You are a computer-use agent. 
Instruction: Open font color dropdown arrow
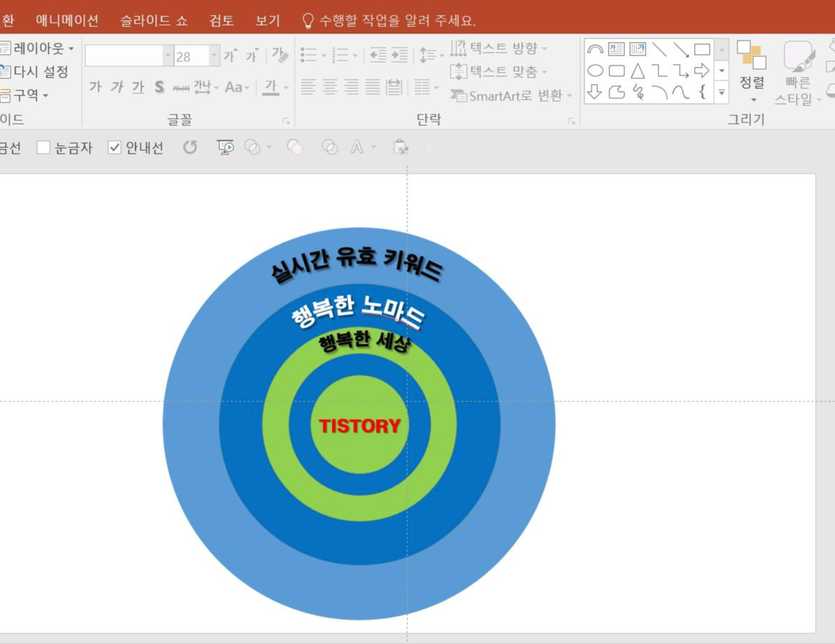pyautogui.click(x=286, y=88)
